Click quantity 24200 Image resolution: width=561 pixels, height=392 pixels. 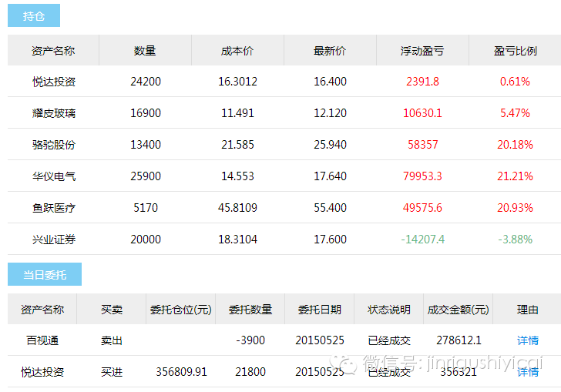(146, 82)
